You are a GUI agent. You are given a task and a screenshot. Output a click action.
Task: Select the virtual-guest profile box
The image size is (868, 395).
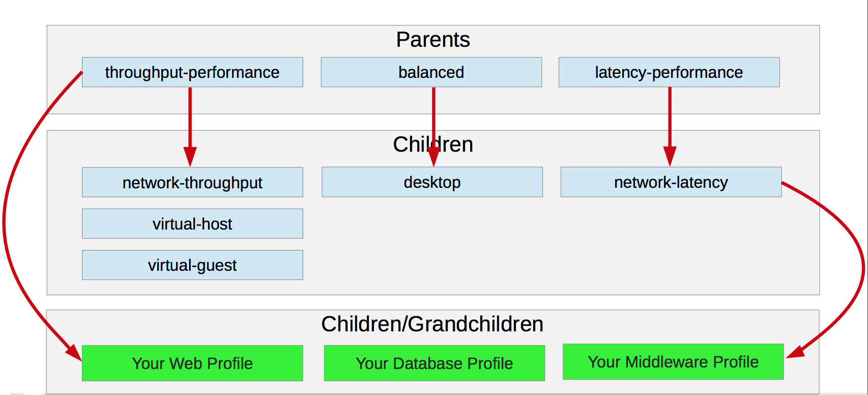pyautogui.click(x=192, y=265)
